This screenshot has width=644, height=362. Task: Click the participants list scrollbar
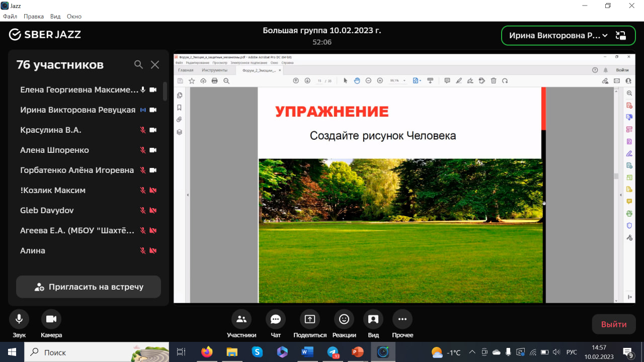tap(165, 92)
